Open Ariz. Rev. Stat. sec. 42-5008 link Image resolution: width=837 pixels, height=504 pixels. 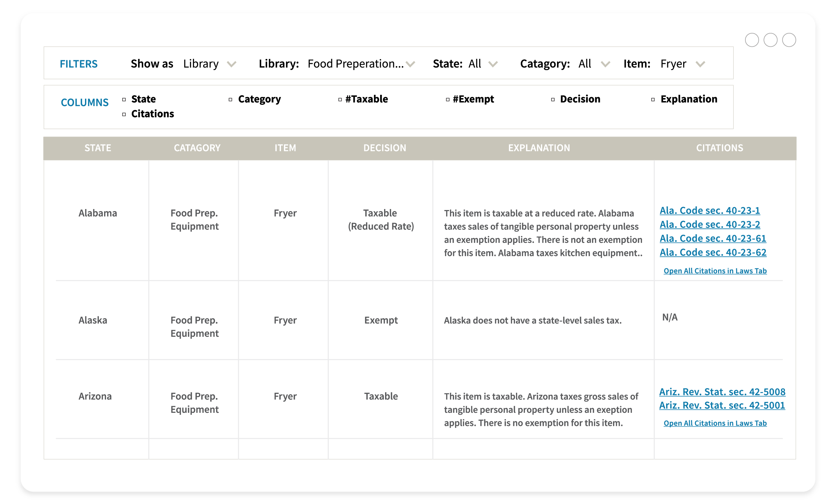(x=722, y=392)
